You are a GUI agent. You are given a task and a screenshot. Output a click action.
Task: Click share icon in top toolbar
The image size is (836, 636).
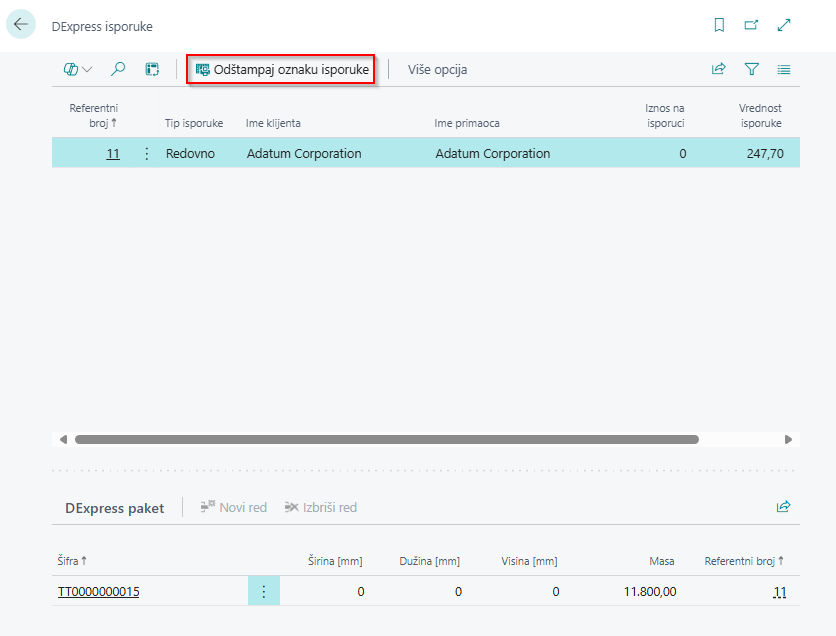(x=718, y=69)
